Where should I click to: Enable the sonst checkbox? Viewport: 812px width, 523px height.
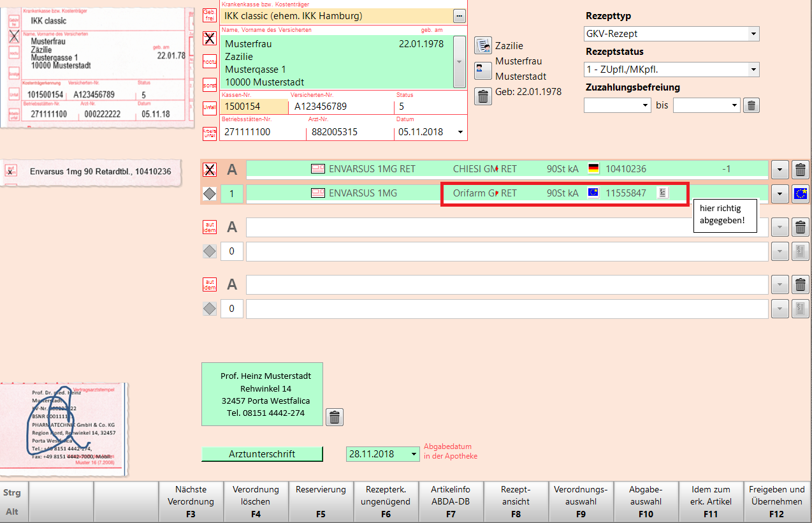click(209, 84)
